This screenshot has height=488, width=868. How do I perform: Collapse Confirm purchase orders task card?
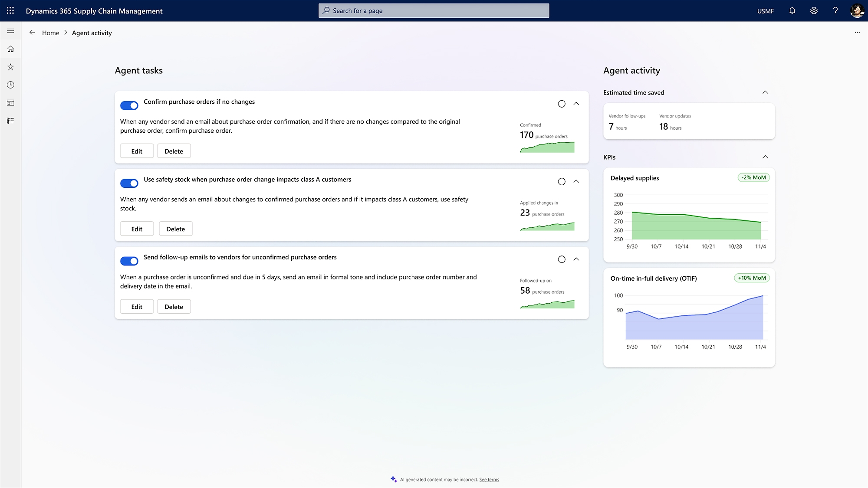coord(576,104)
